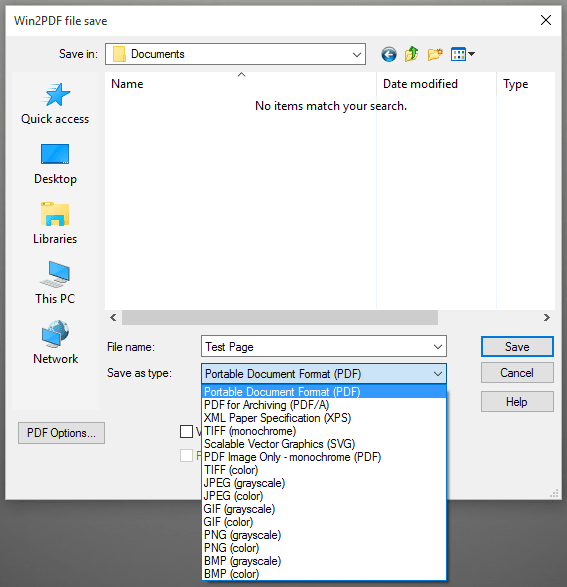Select PDF Image Only - monochrome (PDF)
The image size is (567, 587).
pos(324,457)
